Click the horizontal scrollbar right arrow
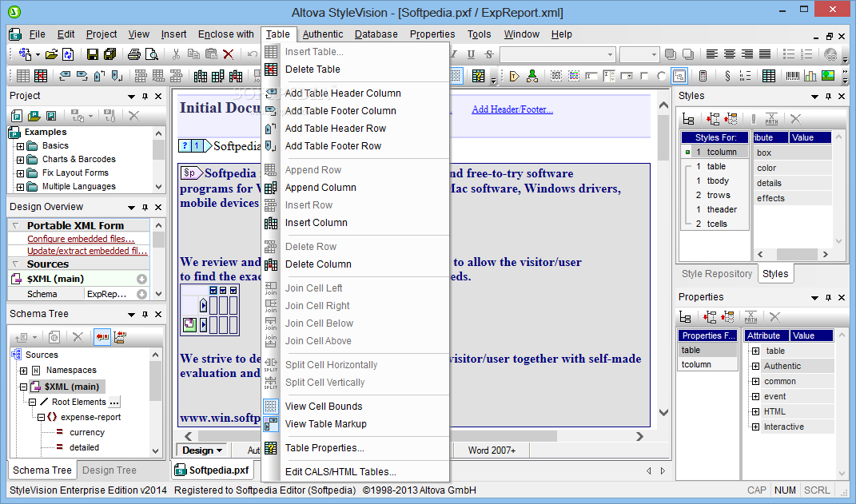The image size is (856, 504). (x=639, y=436)
